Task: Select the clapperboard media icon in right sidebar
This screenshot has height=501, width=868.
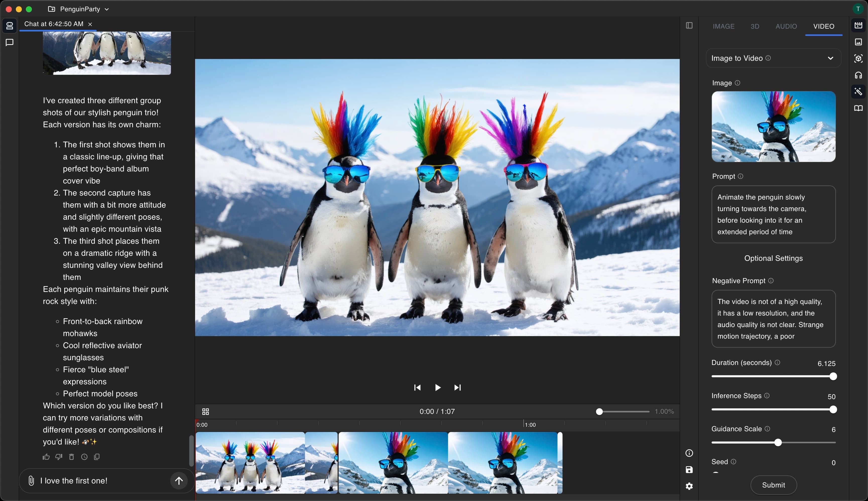Action: click(858, 25)
